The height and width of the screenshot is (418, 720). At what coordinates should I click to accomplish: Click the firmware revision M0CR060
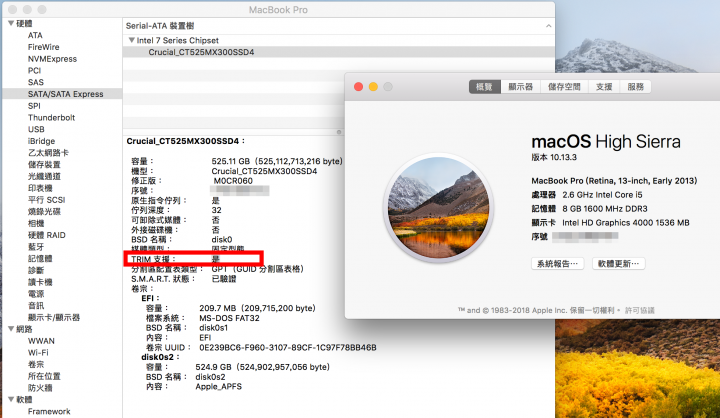coord(233,181)
